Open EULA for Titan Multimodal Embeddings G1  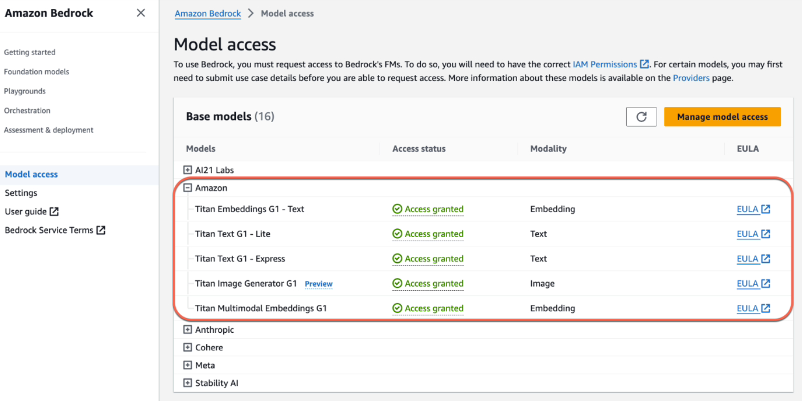tap(753, 308)
